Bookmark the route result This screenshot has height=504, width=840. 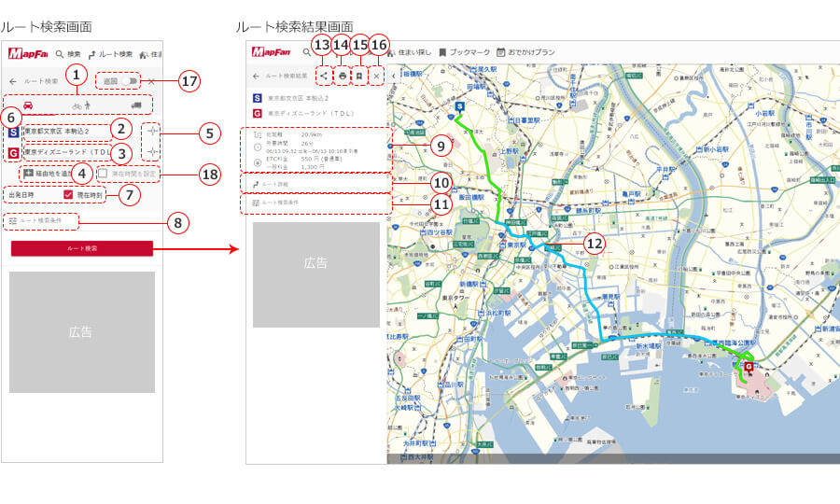(359, 76)
